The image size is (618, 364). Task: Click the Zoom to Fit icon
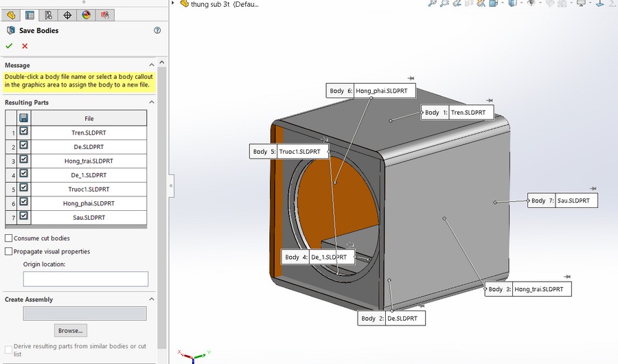[433, 3]
